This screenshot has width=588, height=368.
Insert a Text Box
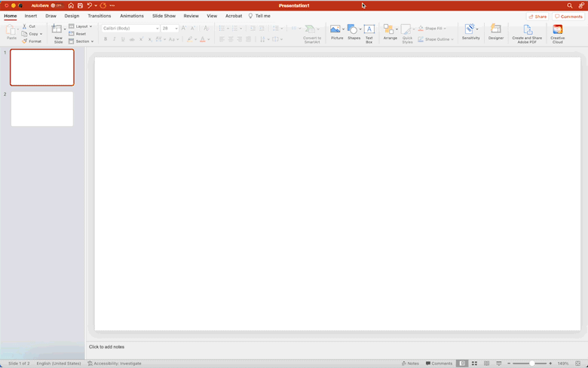(x=369, y=31)
